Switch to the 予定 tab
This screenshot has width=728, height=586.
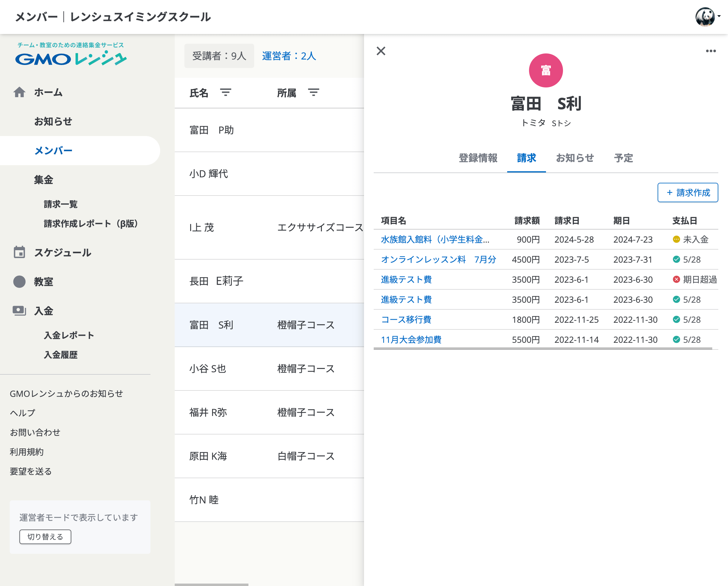[624, 158]
